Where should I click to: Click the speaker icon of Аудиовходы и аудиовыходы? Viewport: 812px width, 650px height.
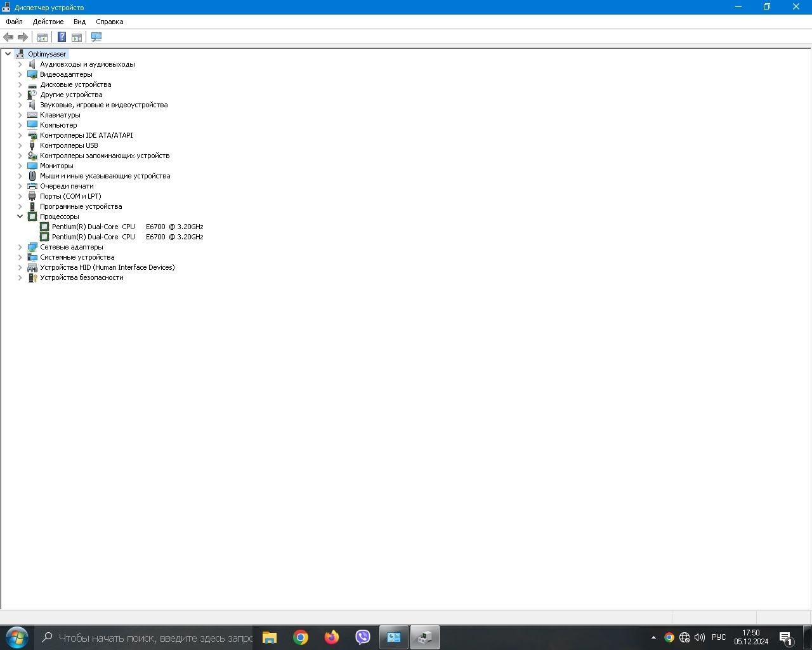tap(32, 64)
